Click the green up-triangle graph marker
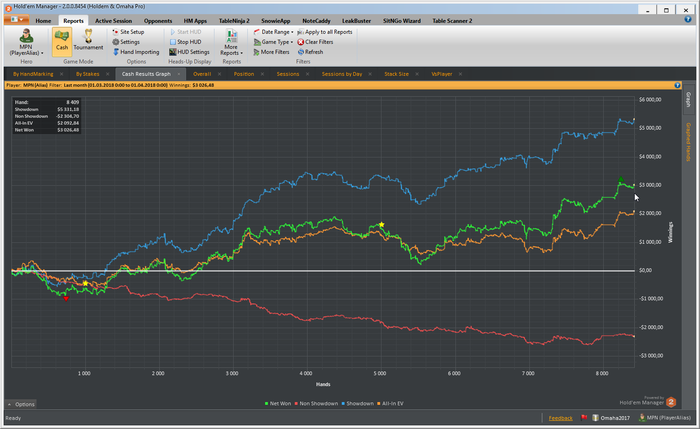700x429 pixels. coord(621,179)
